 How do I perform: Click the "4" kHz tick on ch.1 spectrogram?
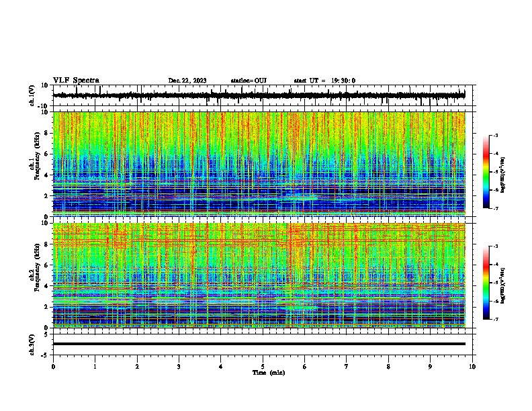coord(46,175)
